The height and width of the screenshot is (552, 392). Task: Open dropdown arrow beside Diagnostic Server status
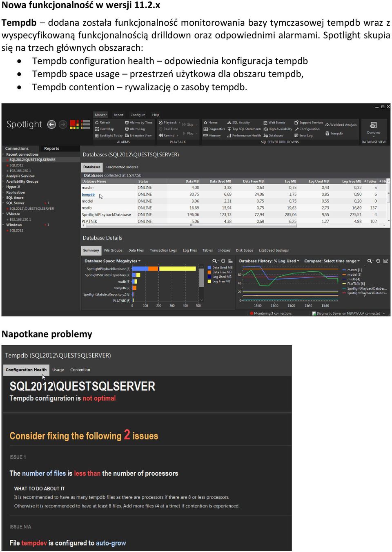[384, 313]
